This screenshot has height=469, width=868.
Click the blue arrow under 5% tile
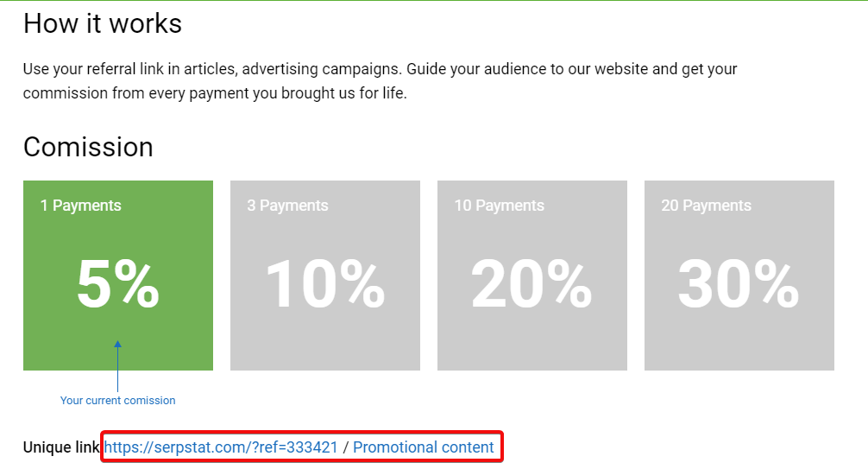tap(117, 366)
